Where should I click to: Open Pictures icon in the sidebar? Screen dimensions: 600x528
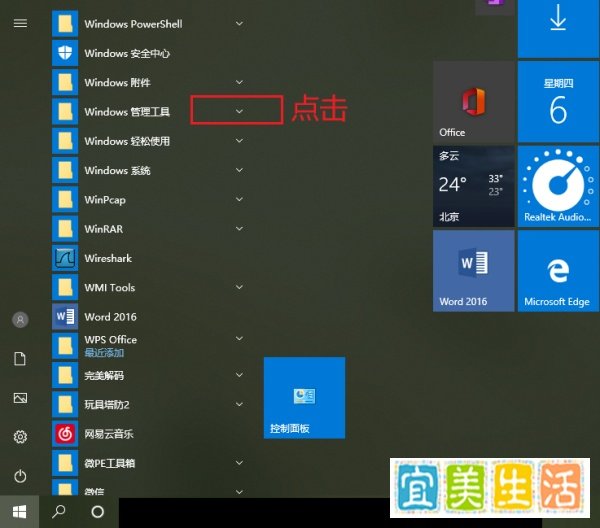click(x=20, y=398)
